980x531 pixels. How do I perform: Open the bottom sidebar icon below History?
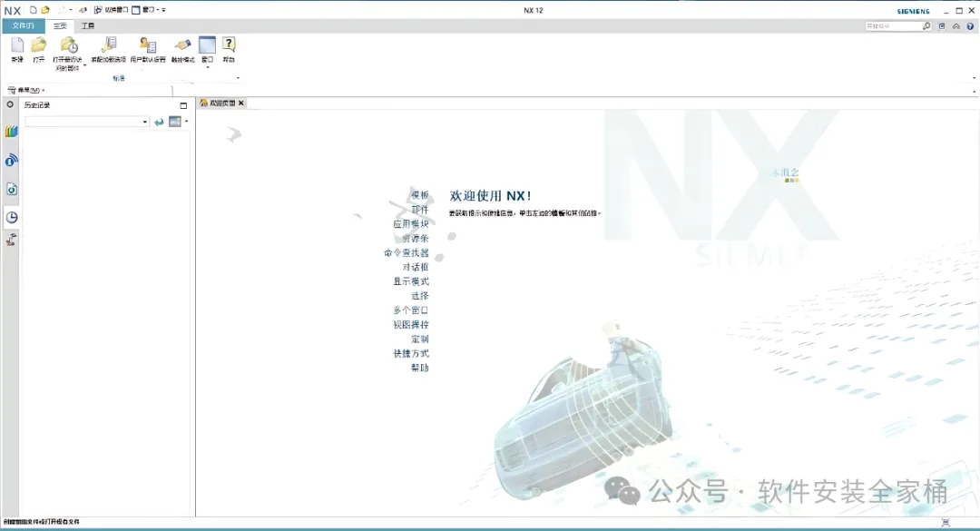(11, 240)
